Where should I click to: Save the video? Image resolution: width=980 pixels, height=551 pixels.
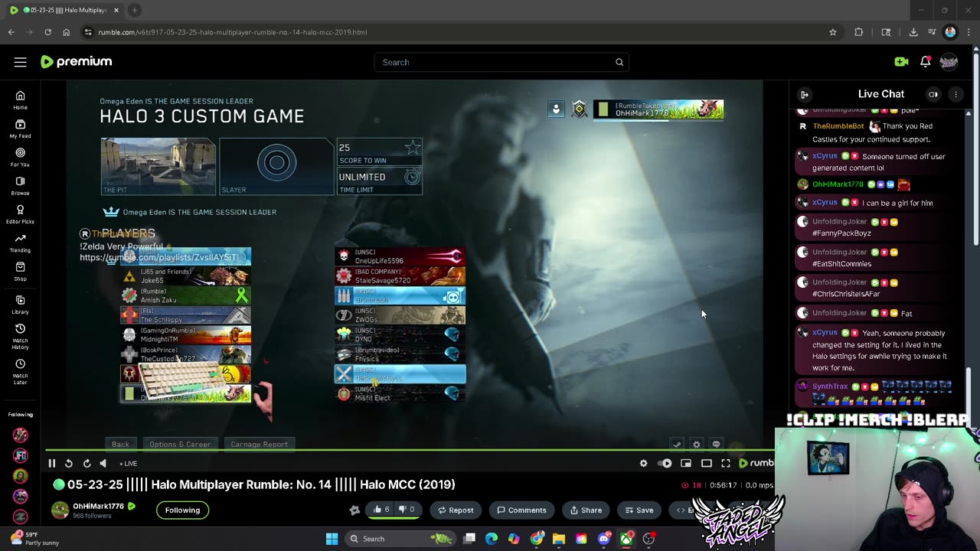[x=639, y=510]
